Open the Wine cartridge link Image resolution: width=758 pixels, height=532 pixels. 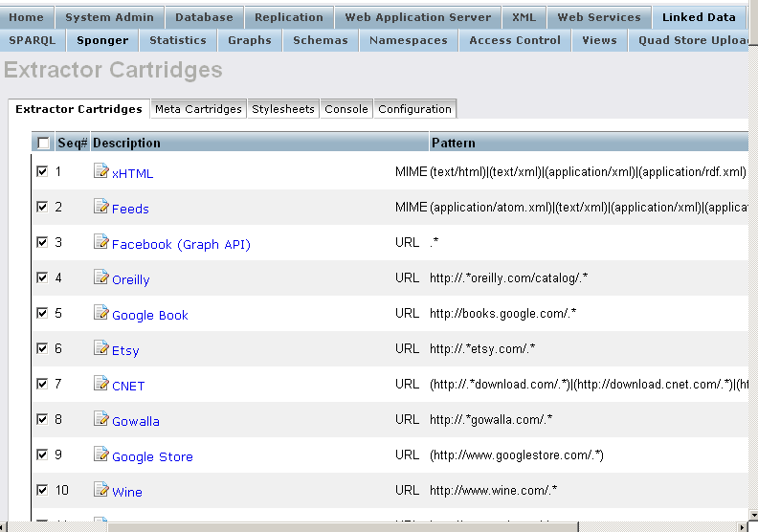[126, 492]
